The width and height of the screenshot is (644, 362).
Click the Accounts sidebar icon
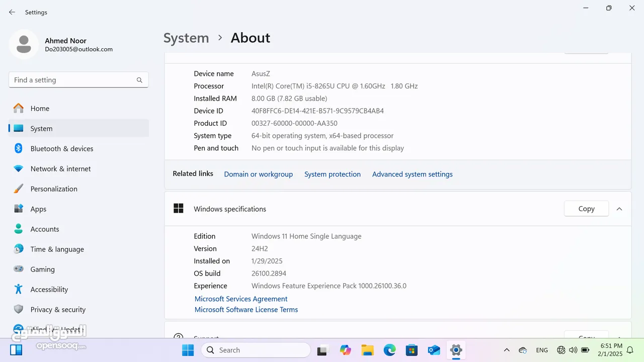pyautogui.click(x=19, y=229)
